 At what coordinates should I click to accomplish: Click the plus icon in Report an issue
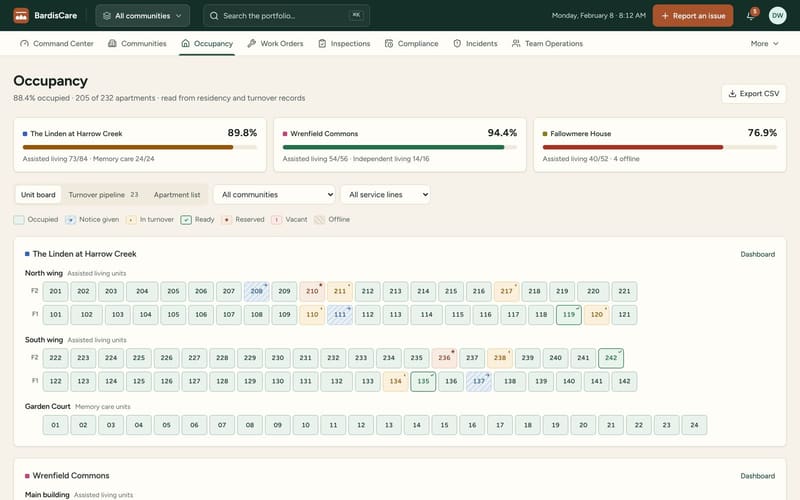(x=665, y=16)
